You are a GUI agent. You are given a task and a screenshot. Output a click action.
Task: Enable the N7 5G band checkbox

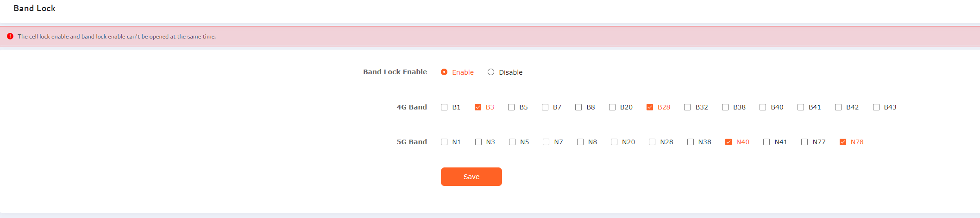tap(546, 142)
